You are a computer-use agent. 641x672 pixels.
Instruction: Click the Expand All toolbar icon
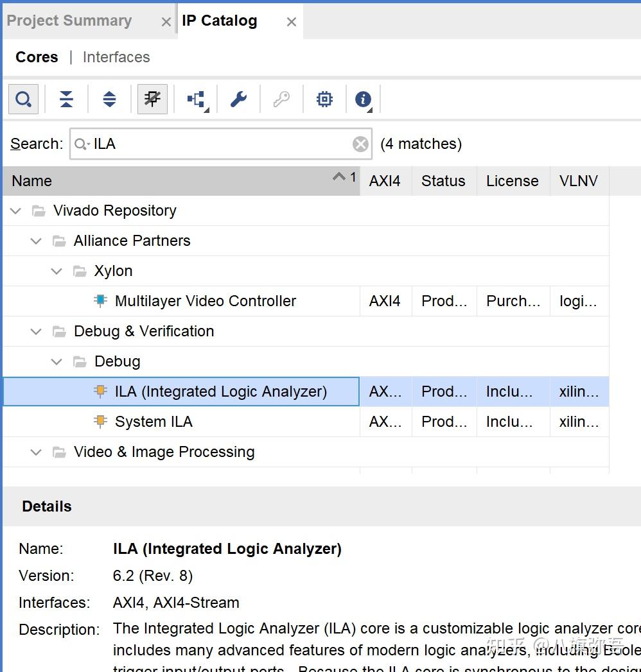pos(109,99)
